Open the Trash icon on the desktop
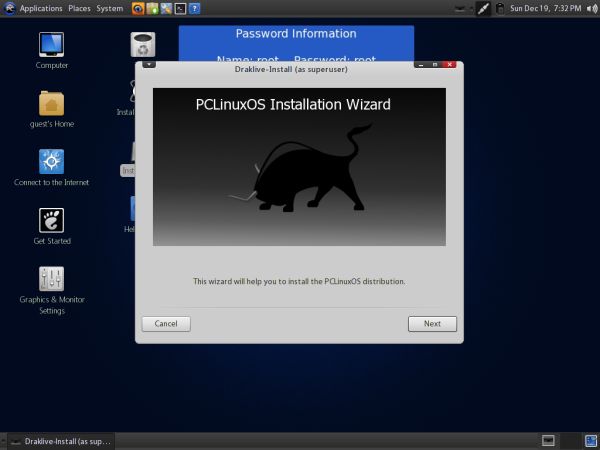The height and width of the screenshot is (450, 600). tap(143, 44)
